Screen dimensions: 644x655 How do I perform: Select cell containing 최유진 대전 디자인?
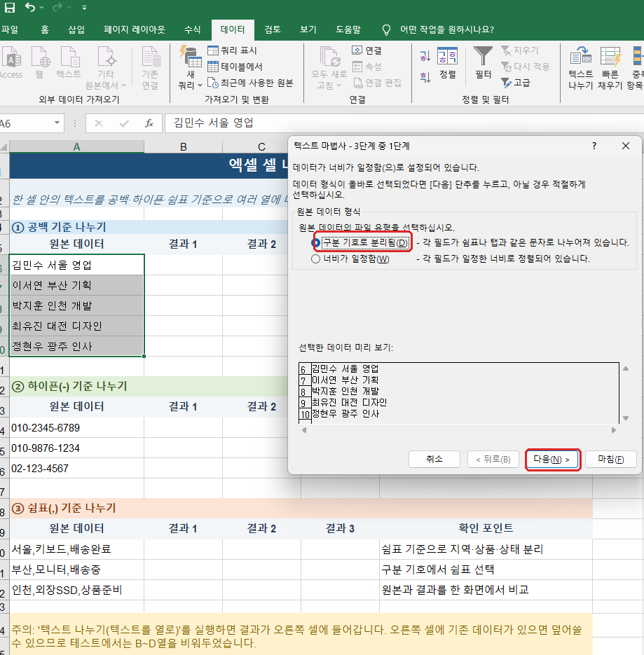click(76, 326)
